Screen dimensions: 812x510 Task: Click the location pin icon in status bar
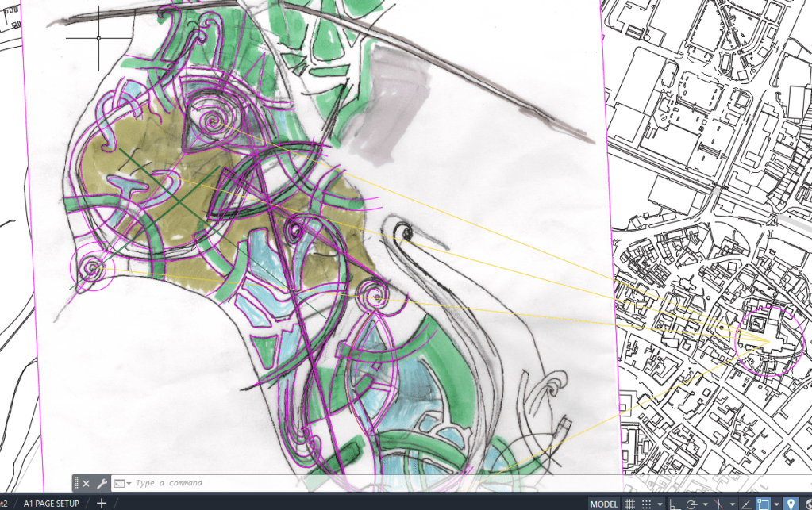click(791, 504)
